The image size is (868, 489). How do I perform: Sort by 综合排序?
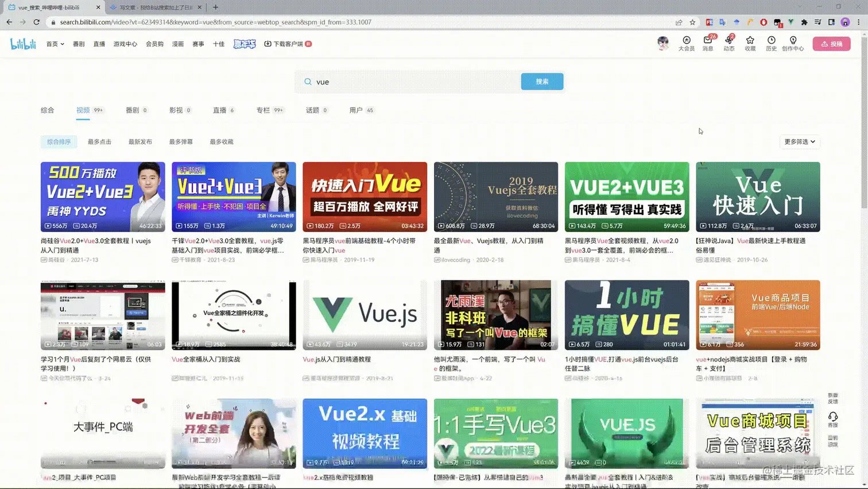point(59,141)
